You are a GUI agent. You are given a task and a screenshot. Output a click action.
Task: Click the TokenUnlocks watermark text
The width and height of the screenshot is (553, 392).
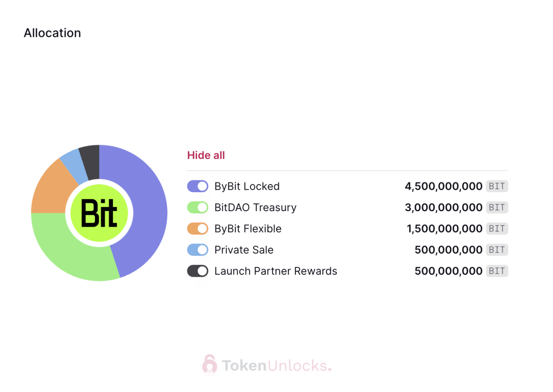click(276, 366)
